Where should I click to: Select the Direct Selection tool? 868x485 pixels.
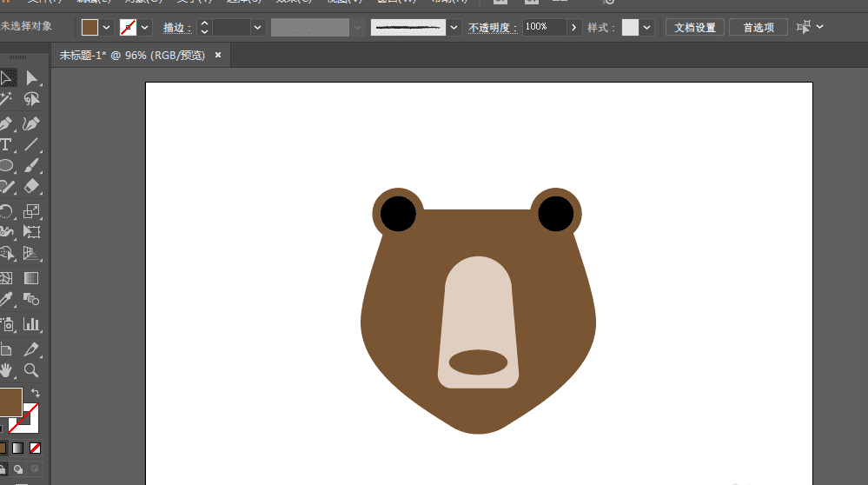(32, 78)
